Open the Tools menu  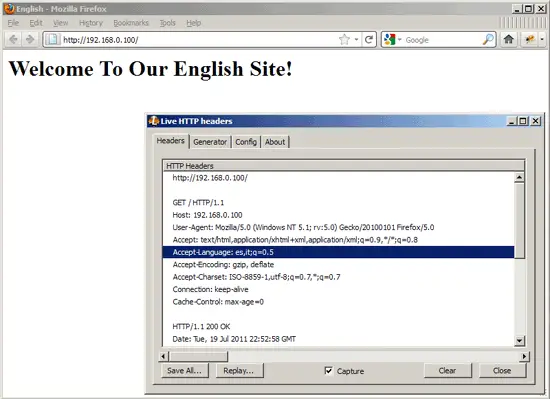[x=168, y=23]
